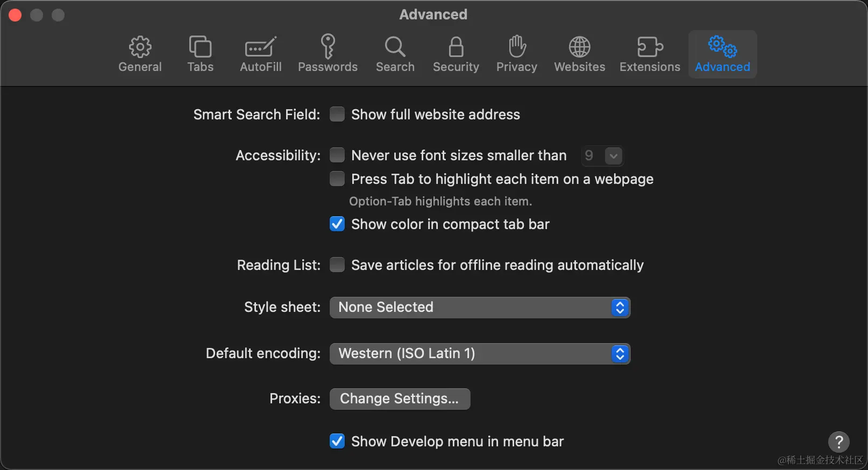Enable Never use font sizes smaller than
868x470 pixels.
(337, 155)
